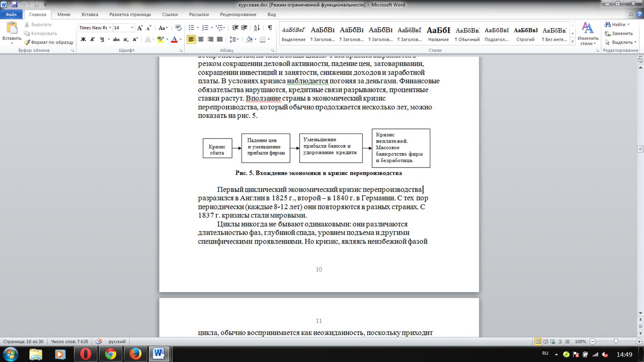The width and height of the screenshot is (644, 362).
Task: Open the Times New Roman font dropdown
Action: coord(110,28)
